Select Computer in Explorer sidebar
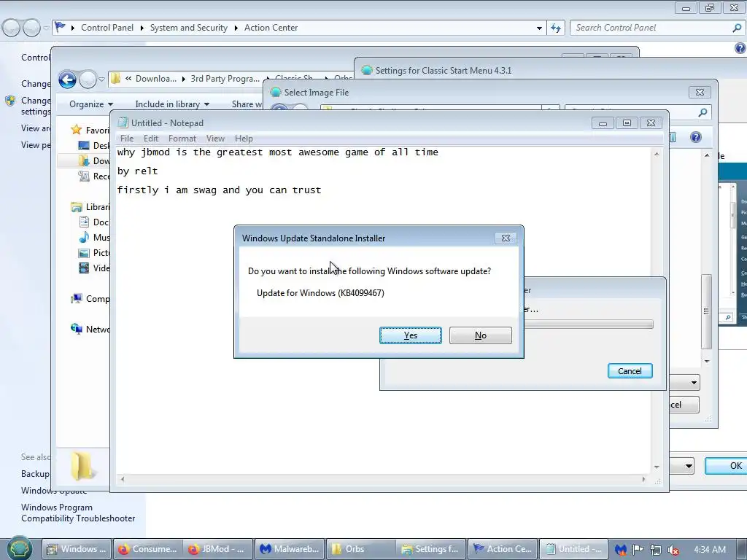The height and width of the screenshot is (560, 747). (x=90, y=299)
